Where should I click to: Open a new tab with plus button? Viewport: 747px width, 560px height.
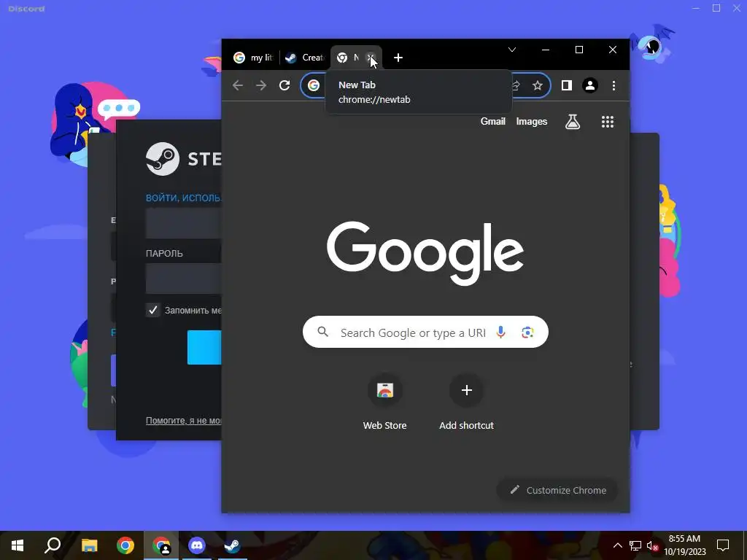(398, 58)
